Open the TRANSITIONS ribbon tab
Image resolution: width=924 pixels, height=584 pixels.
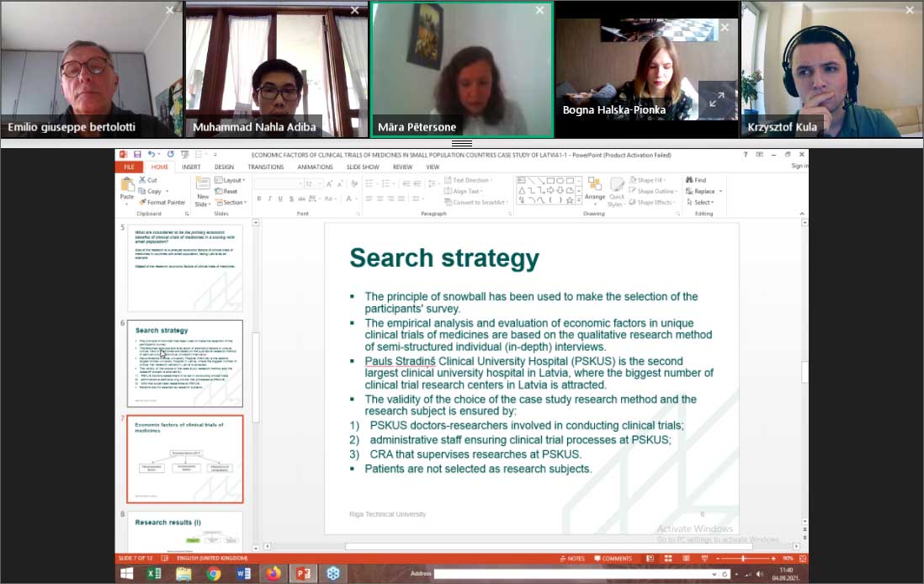click(x=265, y=167)
